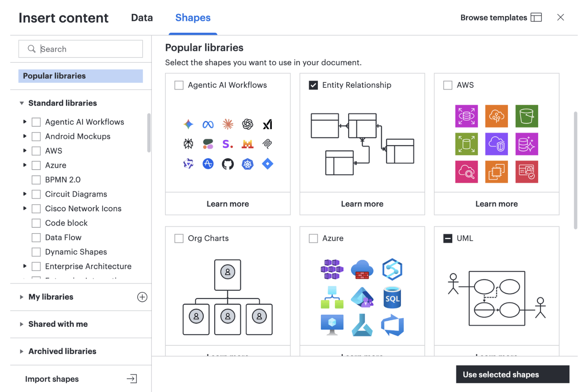Check the Agentic AI Workflows card checkbox
Screen dimensions: 588x392
pos(179,85)
